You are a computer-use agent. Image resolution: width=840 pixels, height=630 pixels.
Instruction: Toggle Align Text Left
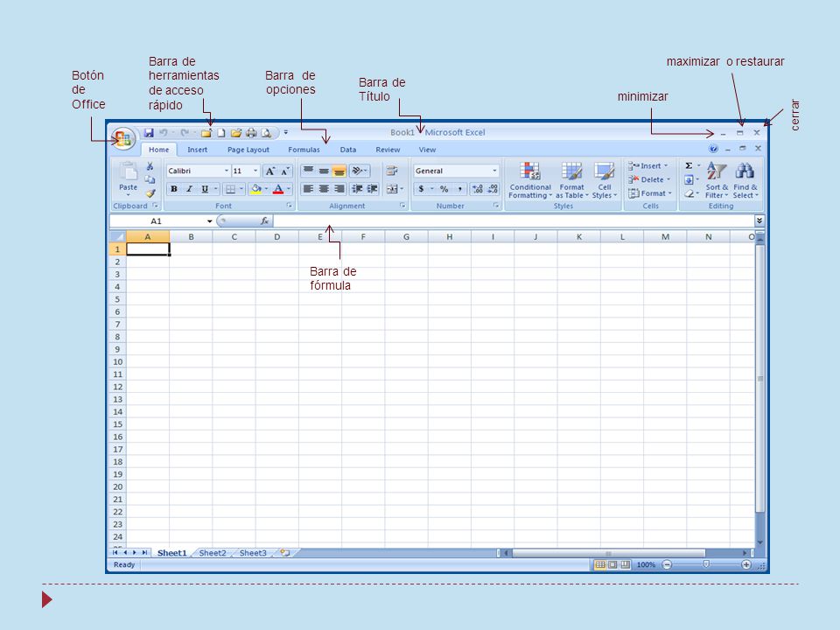[308, 189]
